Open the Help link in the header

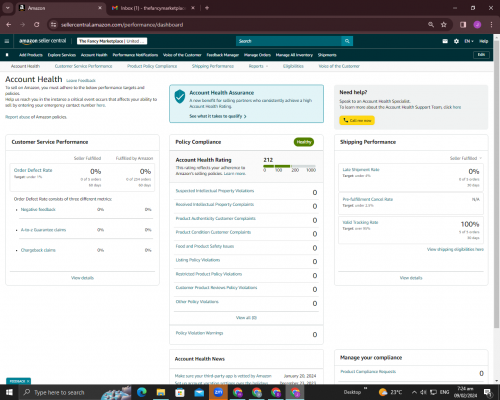pyautogui.click(x=484, y=41)
